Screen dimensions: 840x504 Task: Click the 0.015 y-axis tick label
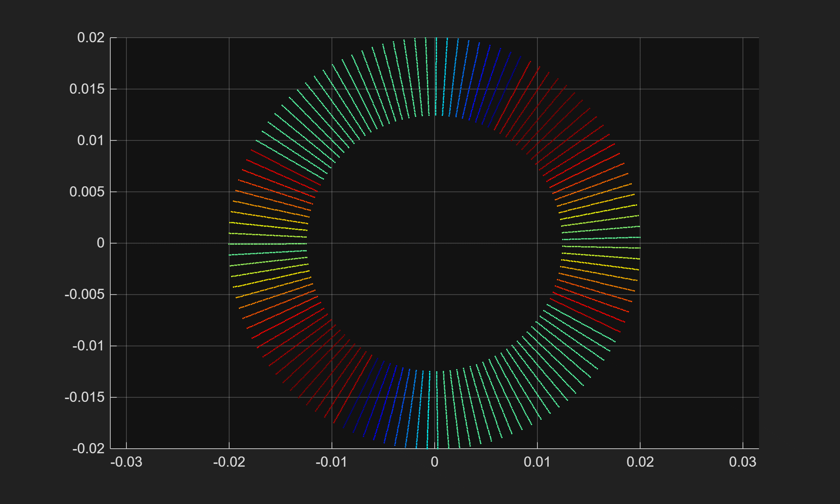pos(87,89)
